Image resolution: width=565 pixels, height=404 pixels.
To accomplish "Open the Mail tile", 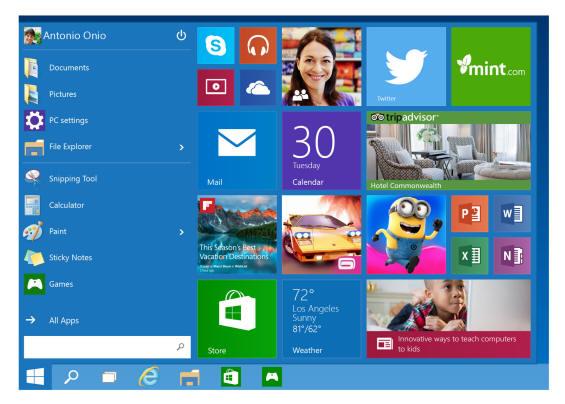I will pos(237,151).
